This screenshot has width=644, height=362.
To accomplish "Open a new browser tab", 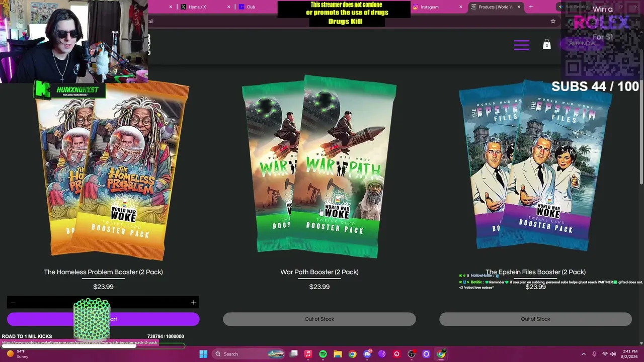I will point(531,7).
